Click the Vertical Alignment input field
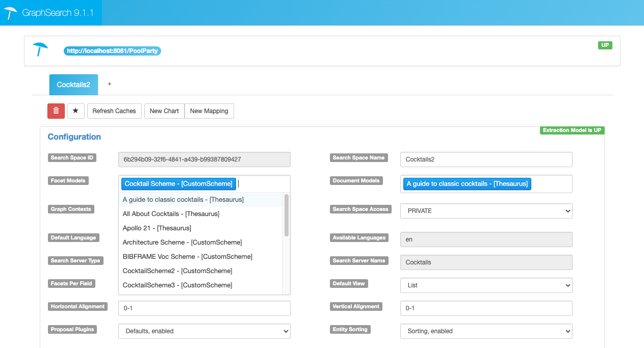644x348 pixels. 486,308
